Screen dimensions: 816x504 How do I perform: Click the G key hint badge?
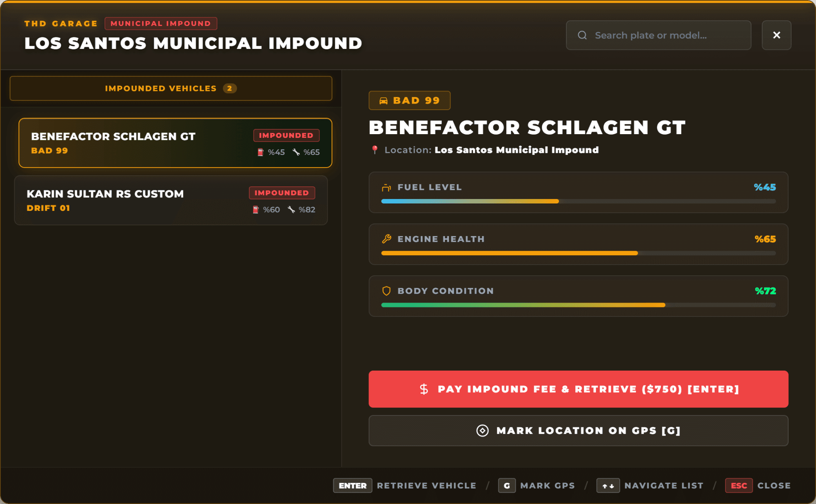coord(507,486)
